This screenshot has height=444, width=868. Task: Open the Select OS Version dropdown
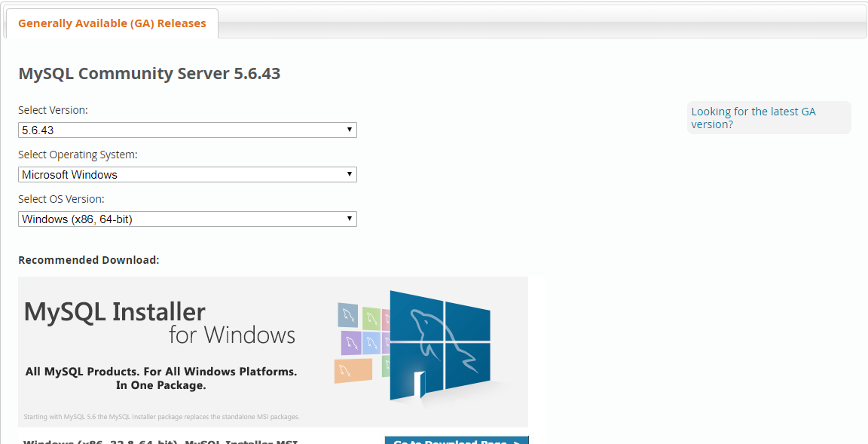tap(187, 219)
